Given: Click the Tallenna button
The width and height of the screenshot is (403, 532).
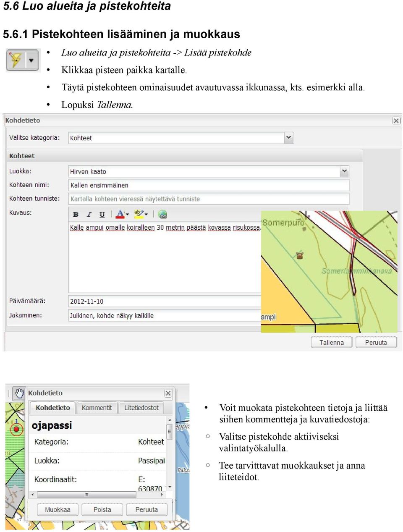Looking at the screenshot, I should click(331, 342).
